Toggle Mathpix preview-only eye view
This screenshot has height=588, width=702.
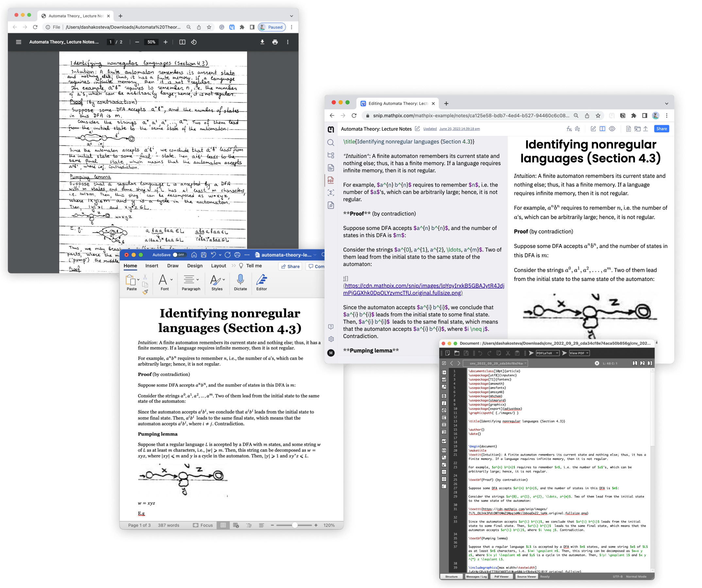[x=612, y=129]
